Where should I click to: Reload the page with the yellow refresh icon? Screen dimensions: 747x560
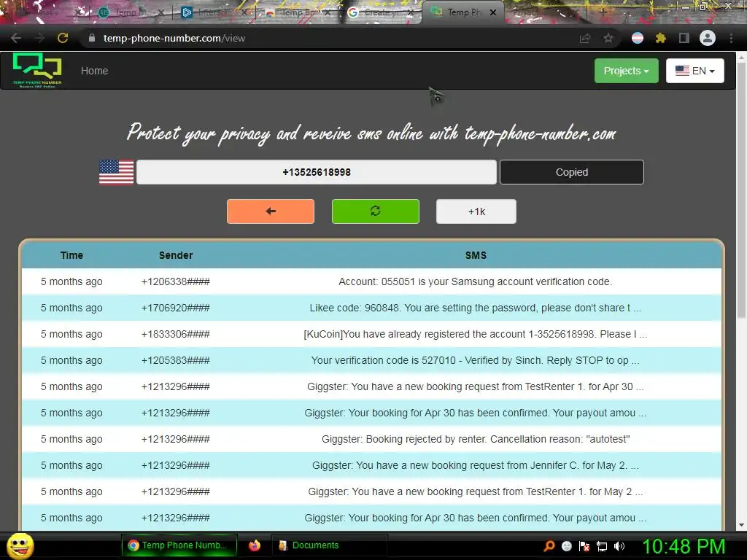click(63, 38)
